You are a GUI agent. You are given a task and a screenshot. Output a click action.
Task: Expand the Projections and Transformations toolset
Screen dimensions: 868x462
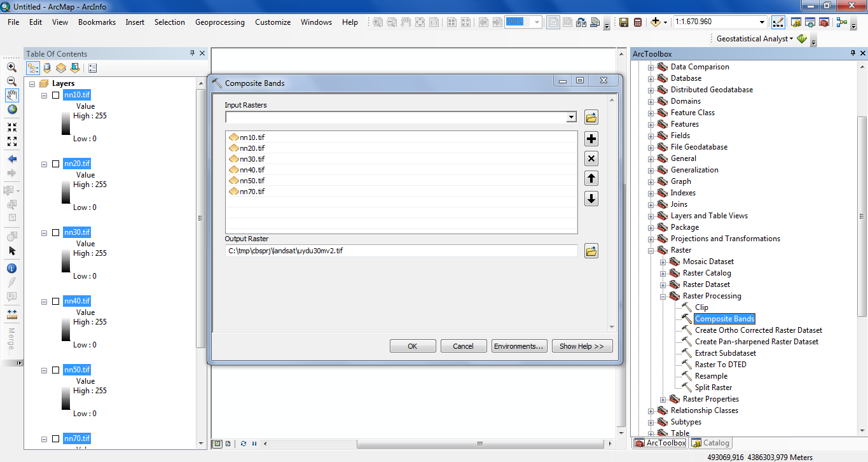coord(651,239)
